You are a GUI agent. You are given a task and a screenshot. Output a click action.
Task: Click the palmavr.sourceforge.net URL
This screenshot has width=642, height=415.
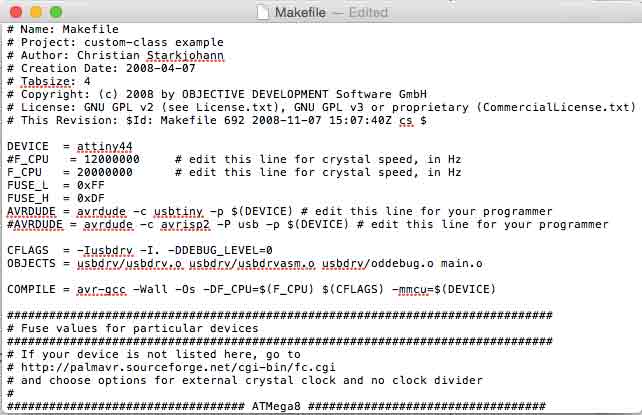click(x=178, y=368)
